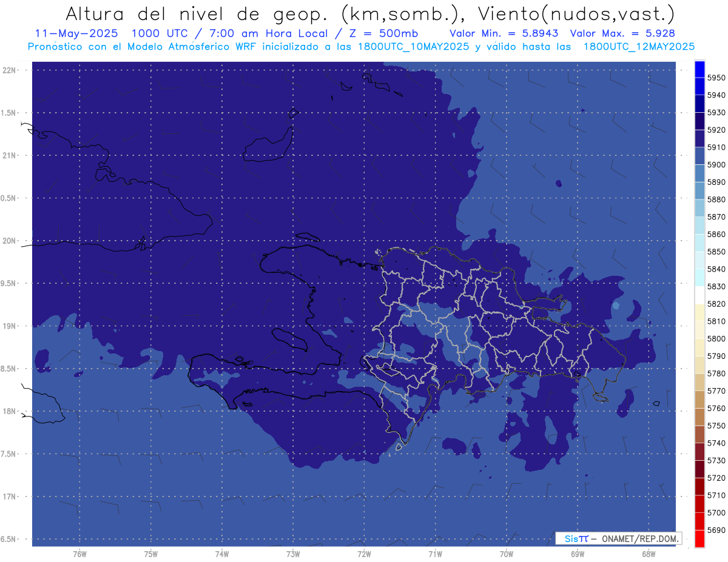This screenshot has height=562, width=728.
Task: Select colorbar value '5830'
Action: [x=716, y=286]
